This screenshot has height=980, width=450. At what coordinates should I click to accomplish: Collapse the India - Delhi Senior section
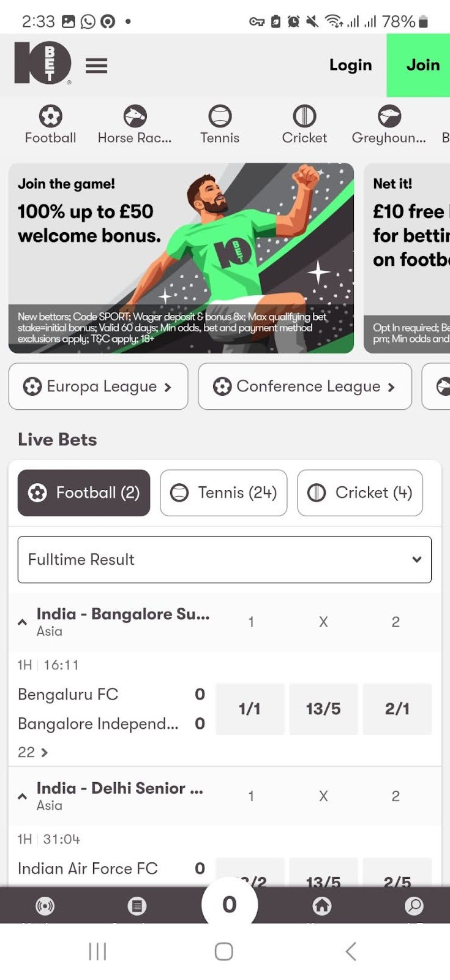coord(23,796)
